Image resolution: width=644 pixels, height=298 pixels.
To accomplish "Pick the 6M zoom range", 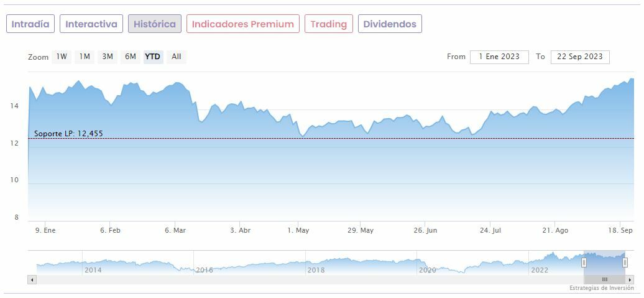I will [130, 57].
